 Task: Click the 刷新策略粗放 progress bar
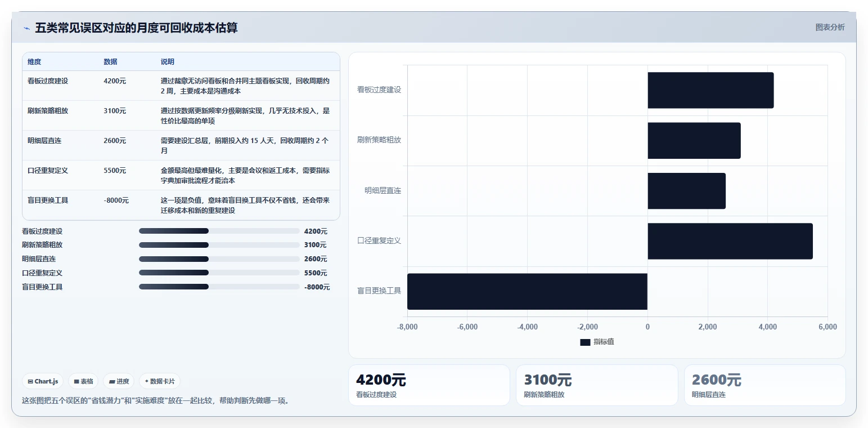219,245
